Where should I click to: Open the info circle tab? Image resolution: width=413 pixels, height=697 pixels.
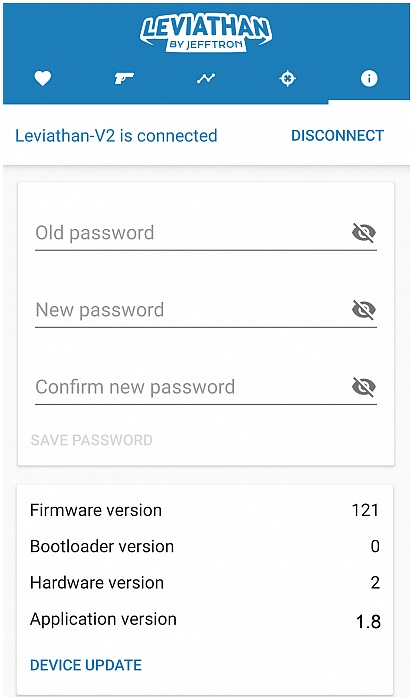point(369,79)
